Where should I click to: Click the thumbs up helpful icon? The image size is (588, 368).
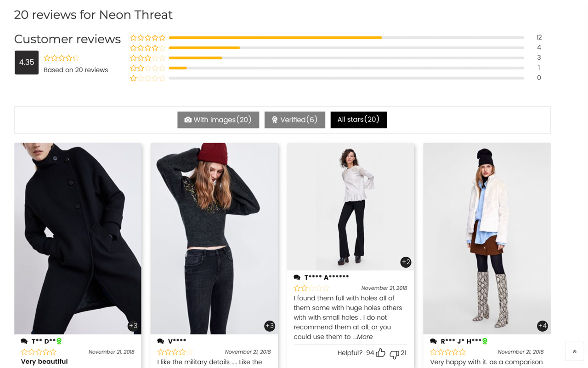[x=380, y=353]
